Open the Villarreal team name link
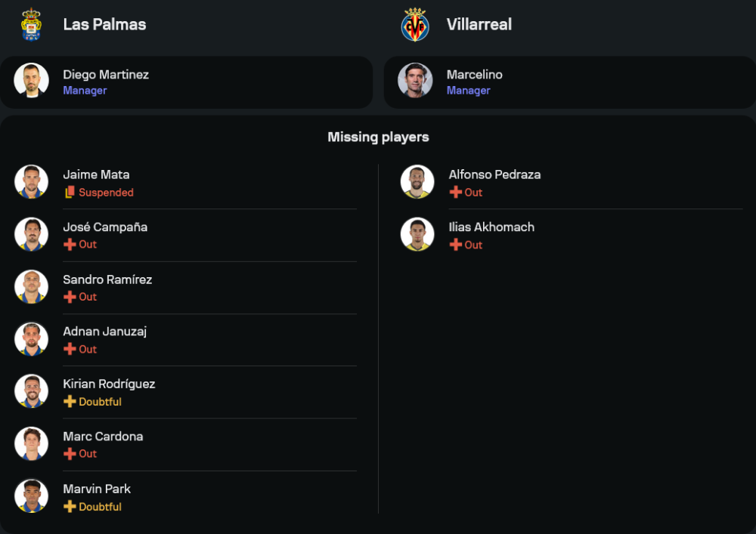 click(479, 24)
